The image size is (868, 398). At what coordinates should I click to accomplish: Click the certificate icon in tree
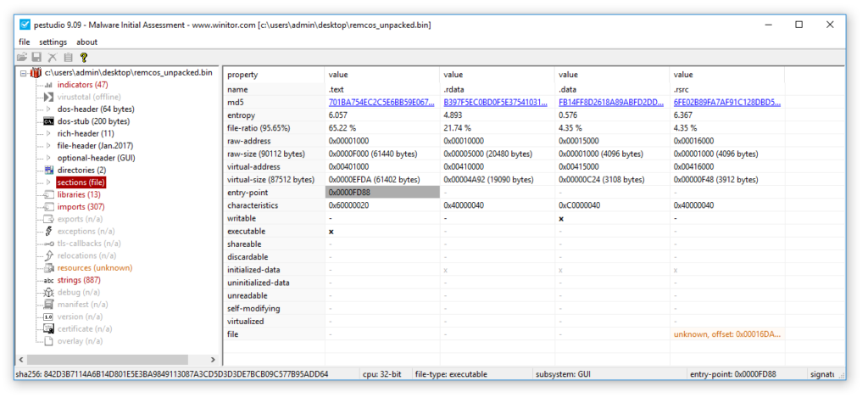pyautogui.click(x=48, y=329)
